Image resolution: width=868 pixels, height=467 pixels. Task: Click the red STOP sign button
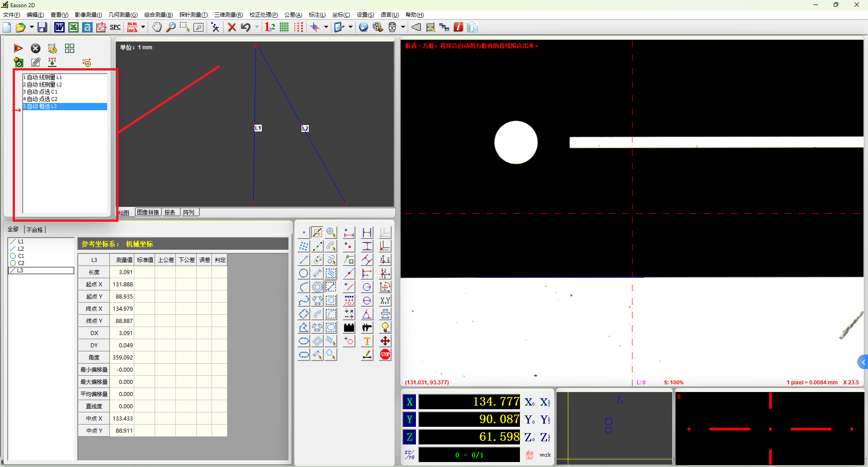click(385, 355)
